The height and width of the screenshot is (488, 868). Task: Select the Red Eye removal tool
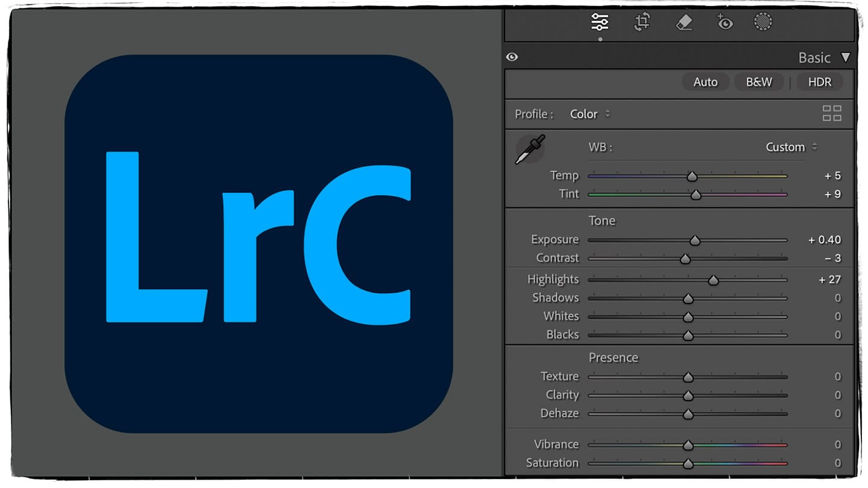(725, 22)
